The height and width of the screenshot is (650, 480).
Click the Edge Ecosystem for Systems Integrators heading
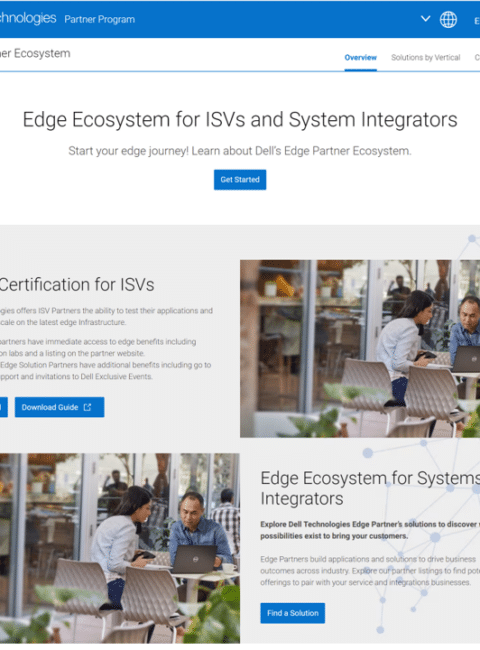point(370,488)
